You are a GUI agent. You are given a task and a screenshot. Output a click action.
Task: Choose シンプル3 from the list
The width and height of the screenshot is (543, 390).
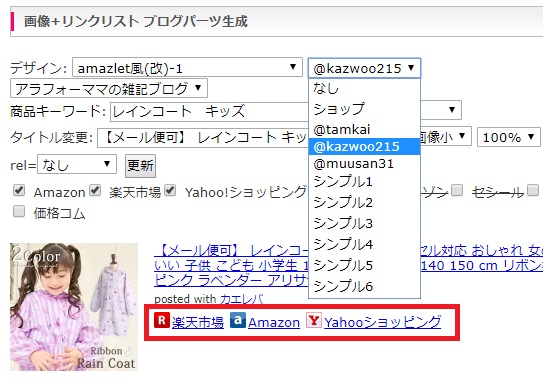click(364, 223)
